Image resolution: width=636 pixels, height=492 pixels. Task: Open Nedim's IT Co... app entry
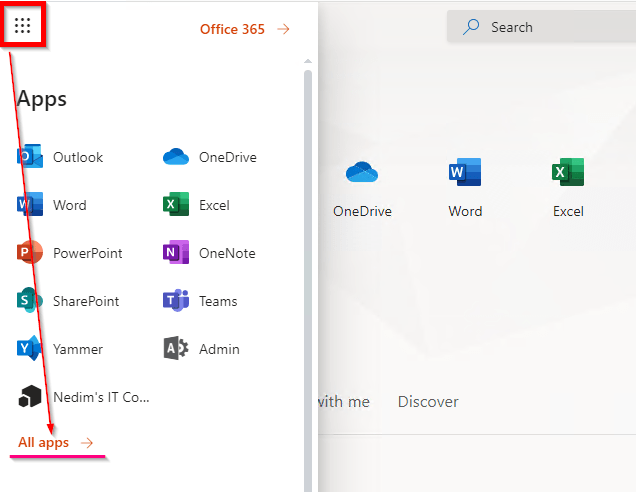click(x=83, y=397)
